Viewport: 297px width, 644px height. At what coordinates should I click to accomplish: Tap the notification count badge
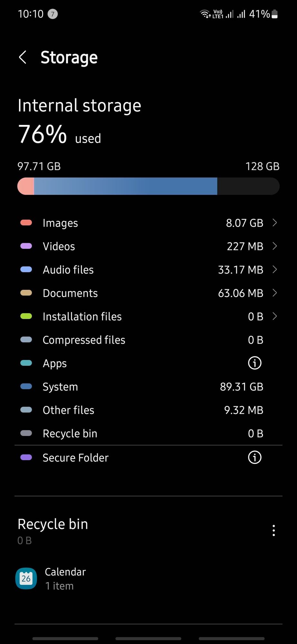(53, 14)
